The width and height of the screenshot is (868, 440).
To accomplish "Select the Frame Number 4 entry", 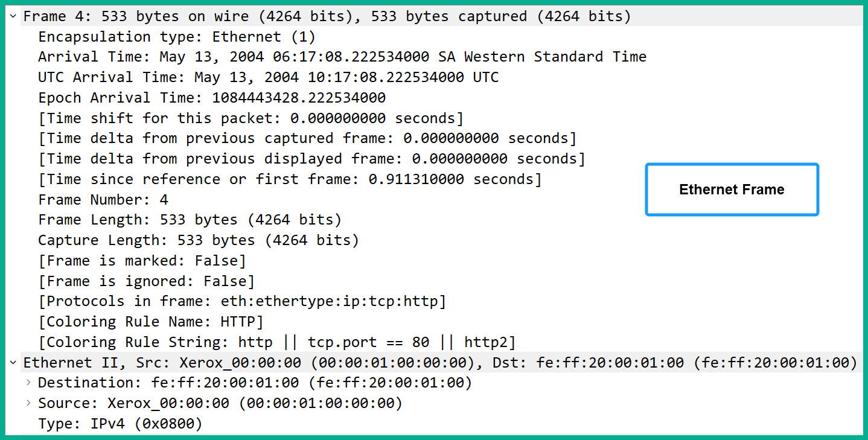I will [x=103, y=200].
